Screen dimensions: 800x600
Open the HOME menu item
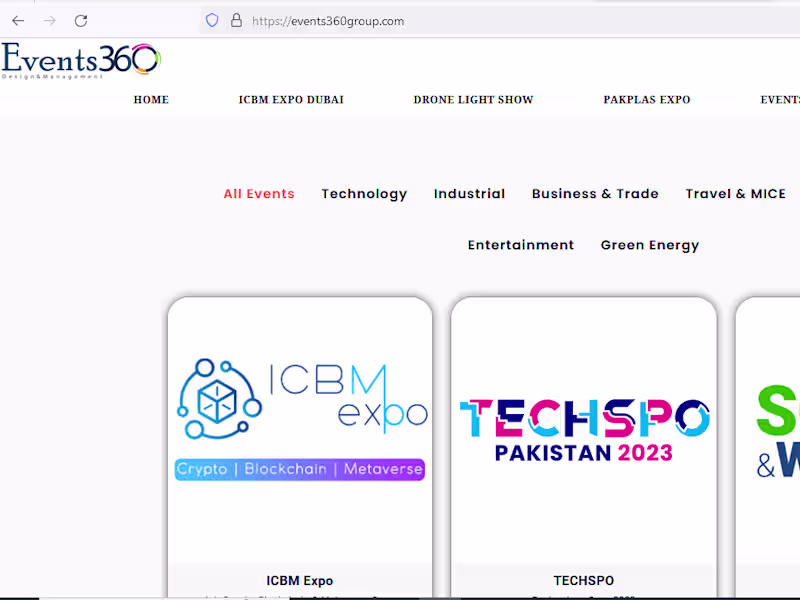151,99
